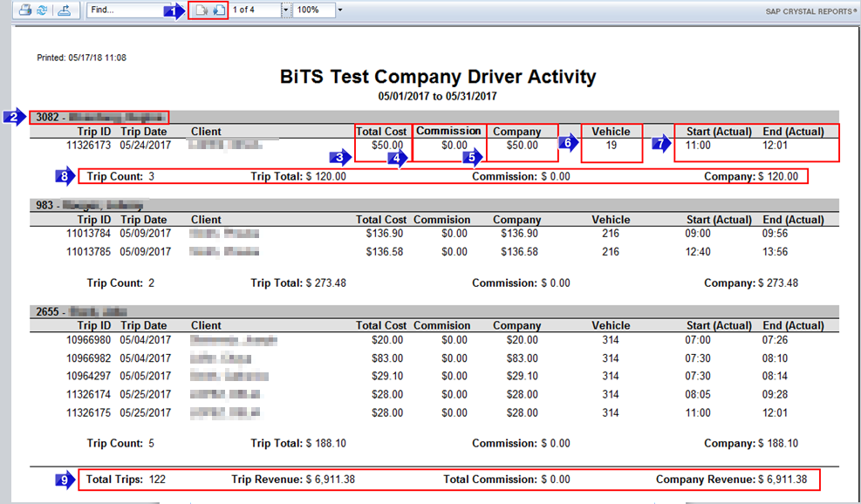Screen dimensions: 861x504
Task: Click Trip ID 11013784 row
Action: [88, 234]
